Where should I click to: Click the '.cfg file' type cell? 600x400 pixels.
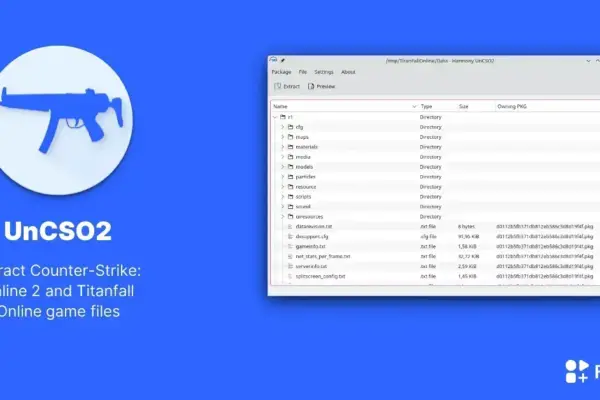(x=428, y=237)
